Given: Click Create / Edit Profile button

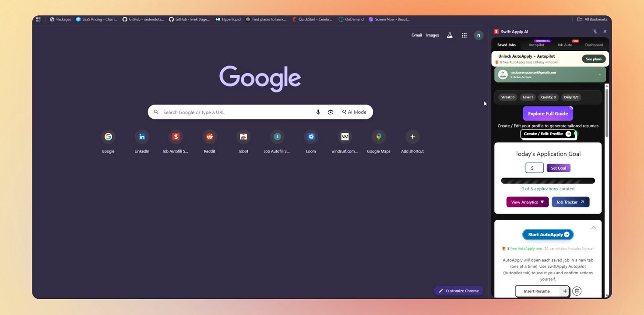Looking at the screenshot, I should coord(548,134).
